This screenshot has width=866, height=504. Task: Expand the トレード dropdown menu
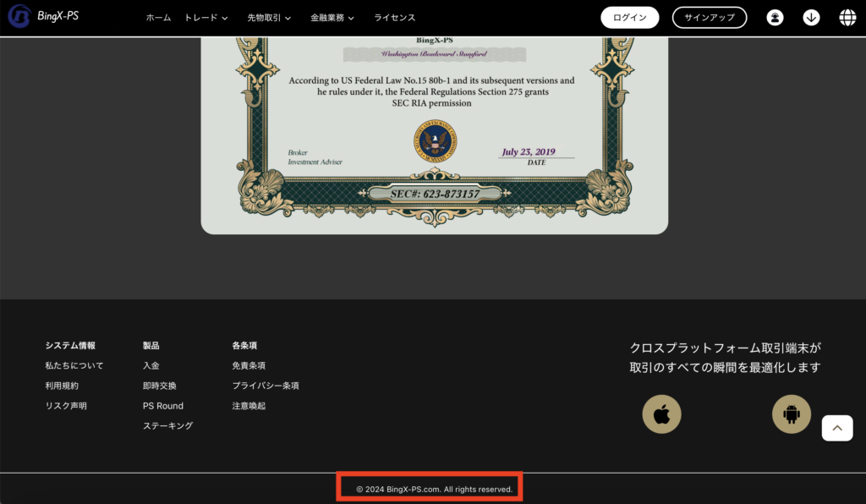coord(206,18)
